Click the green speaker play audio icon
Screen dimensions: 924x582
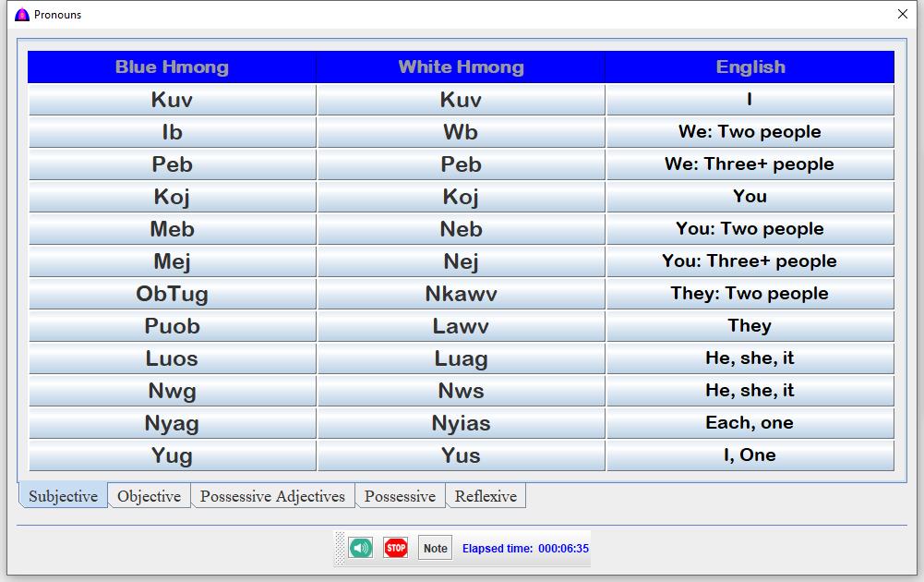pos(361,548)
